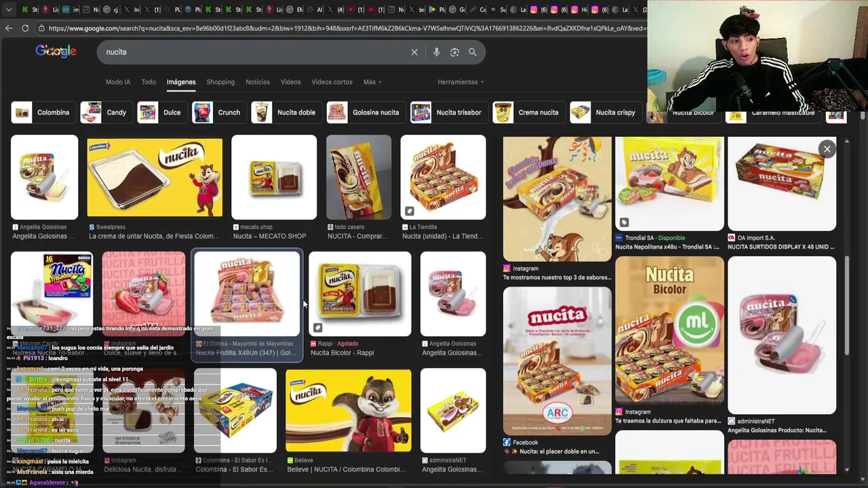
Task: Switch to the Todo results tab
Action: 149,82
